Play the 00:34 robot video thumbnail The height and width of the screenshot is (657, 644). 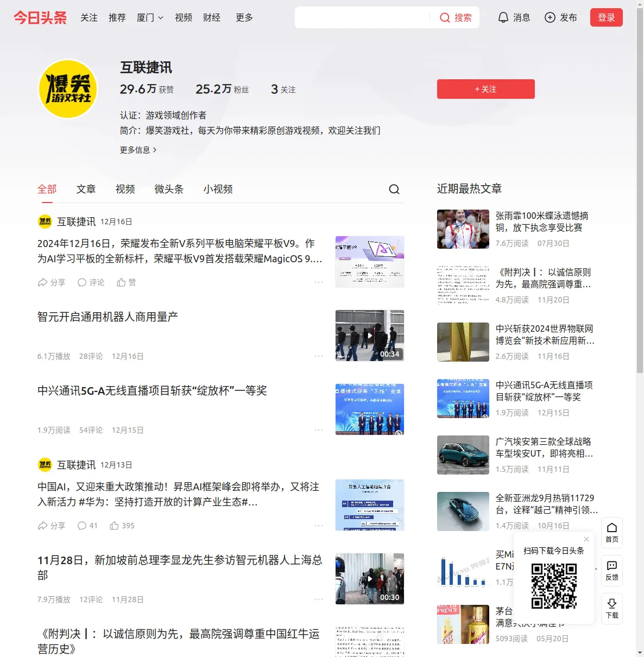point(370,336)
